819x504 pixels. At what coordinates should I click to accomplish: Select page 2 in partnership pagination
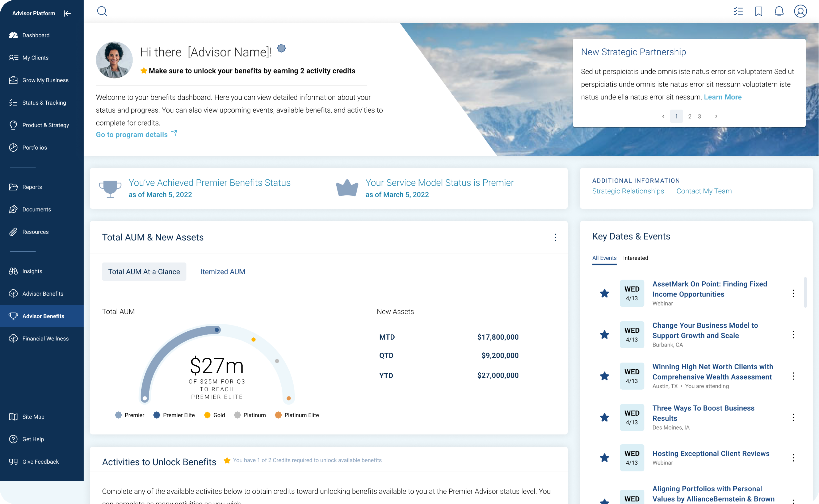[x=690, y=116]
